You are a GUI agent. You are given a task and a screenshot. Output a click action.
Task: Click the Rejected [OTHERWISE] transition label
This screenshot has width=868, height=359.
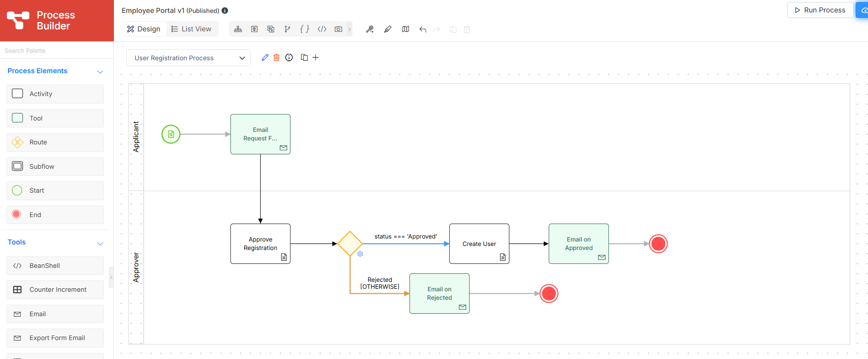point(380,283)
